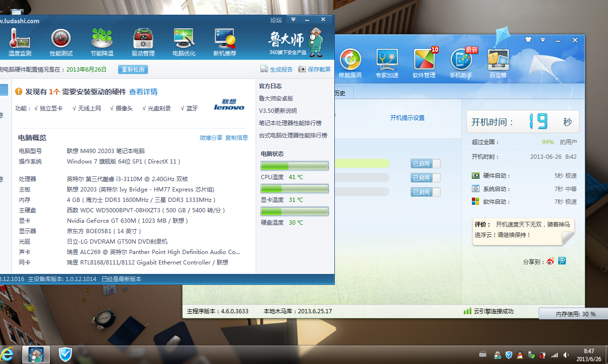Image resolution: width=608 pixels, height=364 pixels.
Task: Click the 开机提示设置 link in 360
Action: [x=407, y=118]
